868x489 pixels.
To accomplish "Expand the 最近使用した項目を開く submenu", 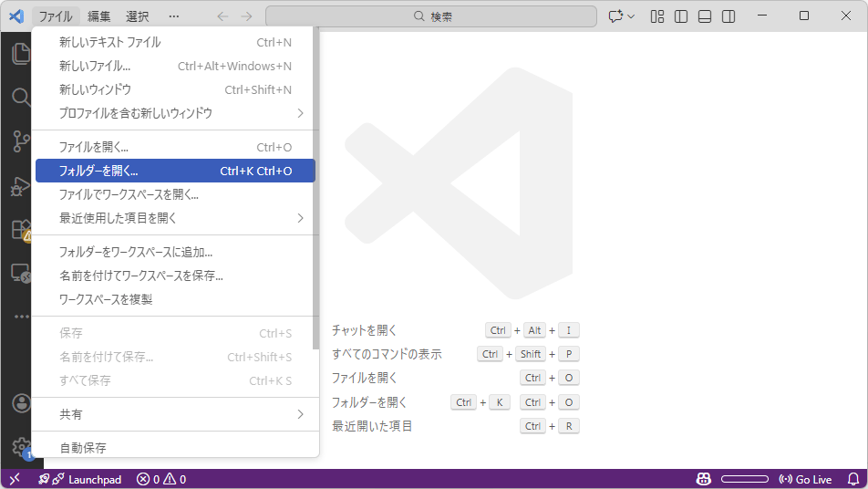I will click(173, 218).
